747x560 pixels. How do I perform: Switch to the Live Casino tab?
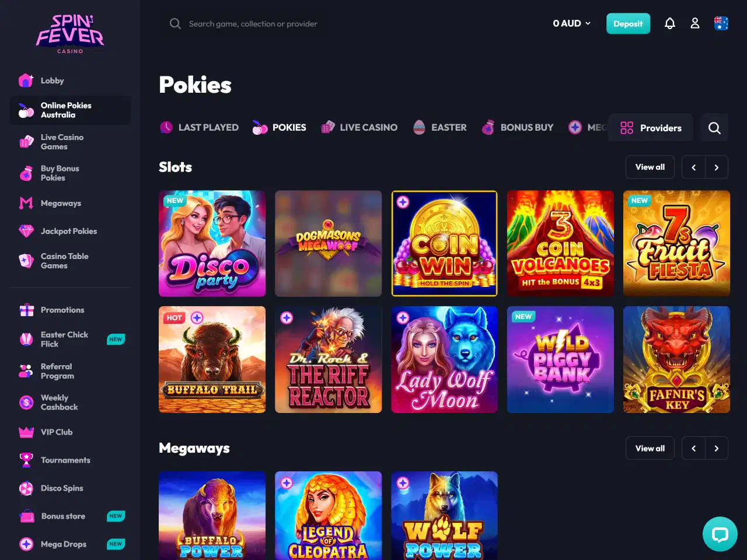point(359,127)
